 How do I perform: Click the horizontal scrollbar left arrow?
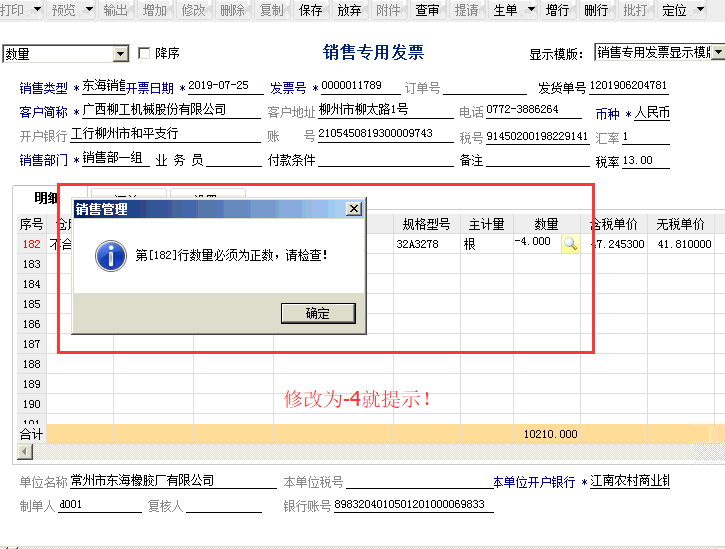click(x=25, y=452)
